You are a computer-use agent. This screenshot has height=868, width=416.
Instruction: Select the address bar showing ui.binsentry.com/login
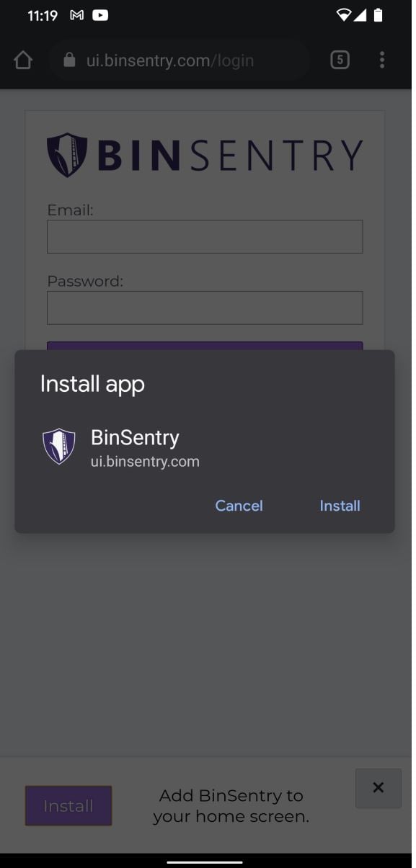(179, 60)
